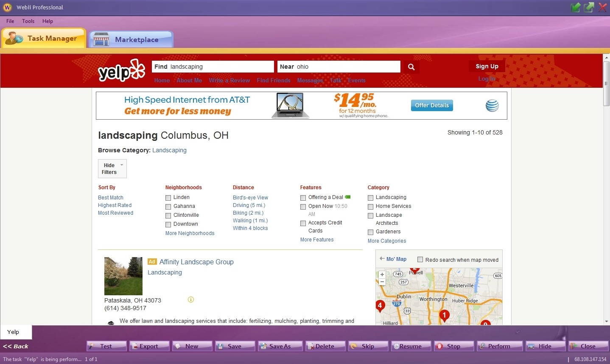Image resolution: width=610 pixels, height=364 pixels.
Task: Stop the running task
Action: tap(454, 346)
